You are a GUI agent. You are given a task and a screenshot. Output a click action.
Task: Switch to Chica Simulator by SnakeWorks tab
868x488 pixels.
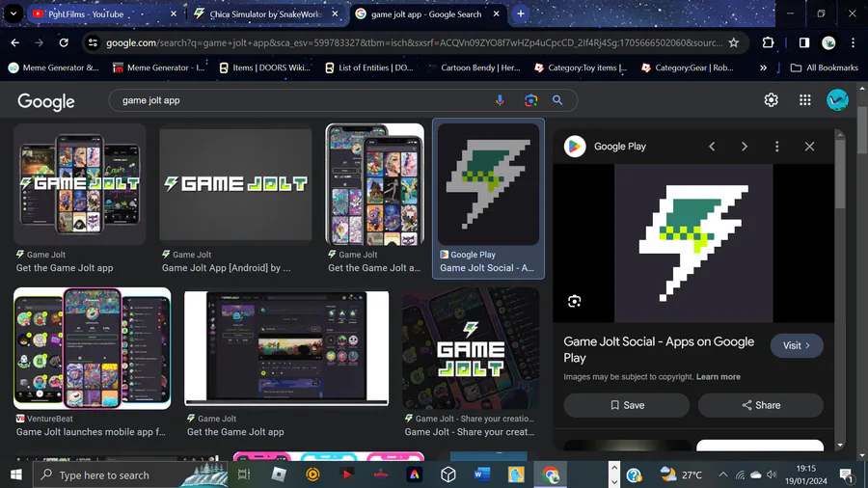click(x=266, y=14)
